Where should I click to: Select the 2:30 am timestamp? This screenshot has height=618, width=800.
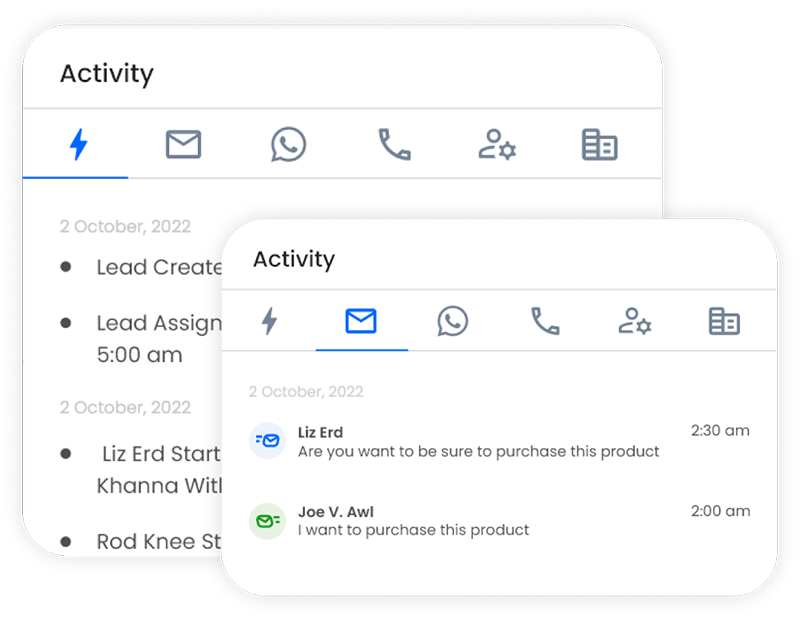pyautogui.click(x=721, y=431)
